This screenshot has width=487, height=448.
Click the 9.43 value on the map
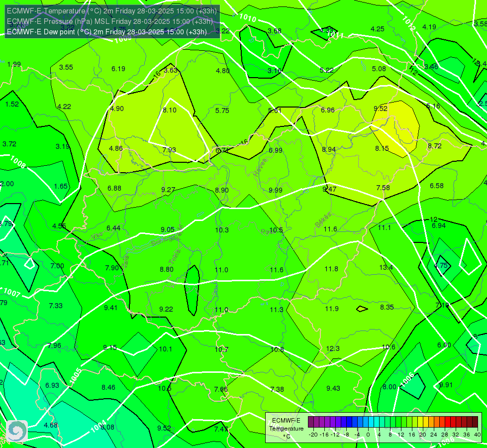333,388
